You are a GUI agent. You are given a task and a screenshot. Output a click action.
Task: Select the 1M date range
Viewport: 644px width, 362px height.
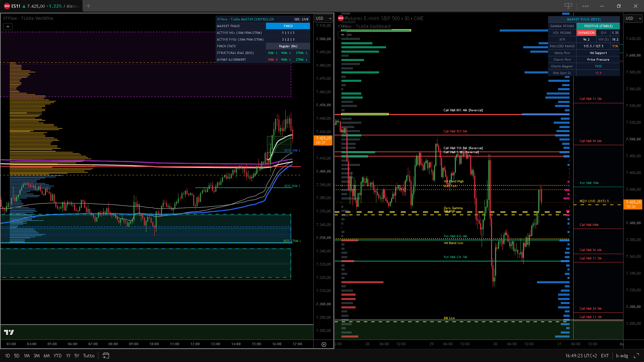(x=27, y=356)
